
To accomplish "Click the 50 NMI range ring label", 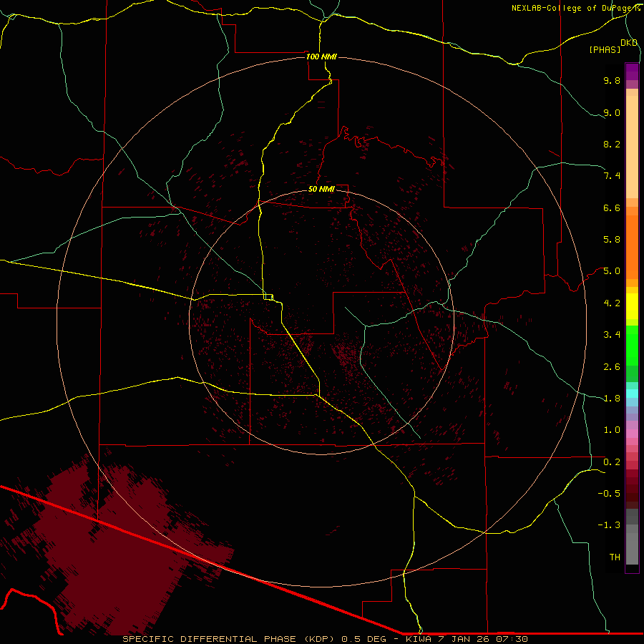I will 321,189.
